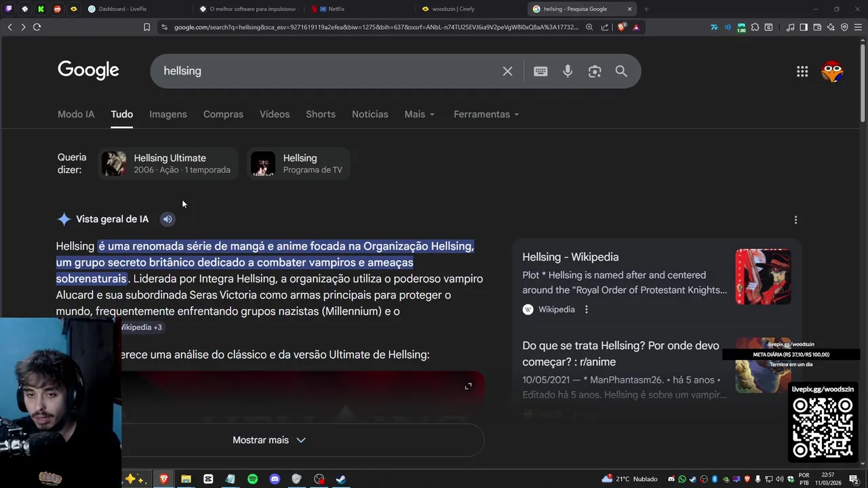Open the weather widget showing 21°C Nublado
The image size is (868, 488).
point(629,479)
